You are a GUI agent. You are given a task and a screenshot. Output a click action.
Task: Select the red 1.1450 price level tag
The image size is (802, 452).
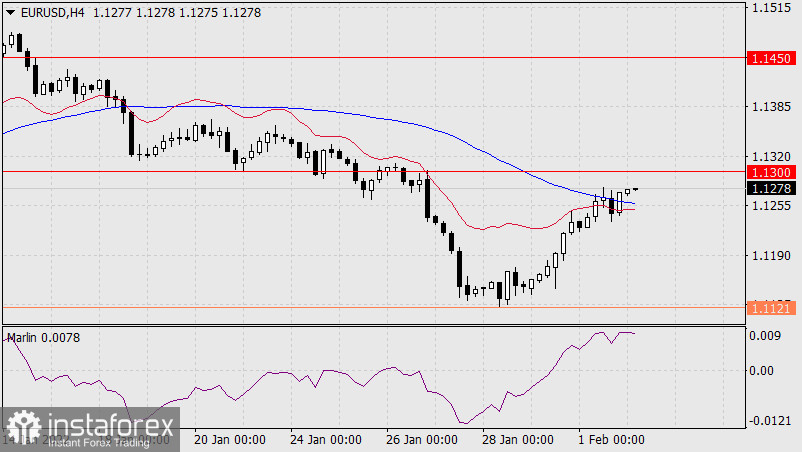pyautogui.click(x=770, y=59)
